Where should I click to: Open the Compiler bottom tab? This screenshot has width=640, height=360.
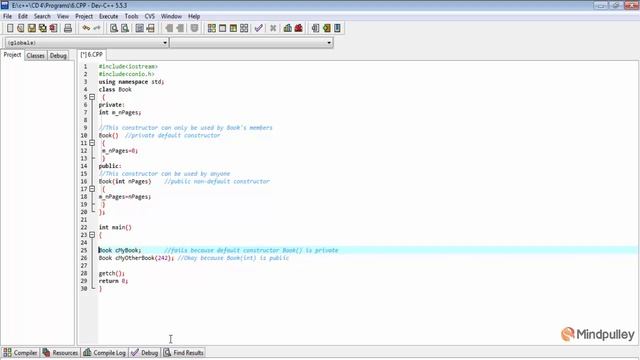pyautogui.click(x=20, y=353)
